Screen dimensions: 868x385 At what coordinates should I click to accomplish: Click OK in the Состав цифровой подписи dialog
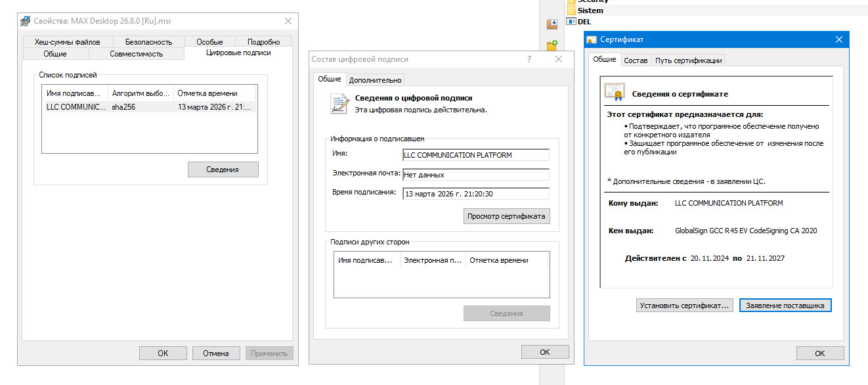pyautogui.click(x=545, y=352)
